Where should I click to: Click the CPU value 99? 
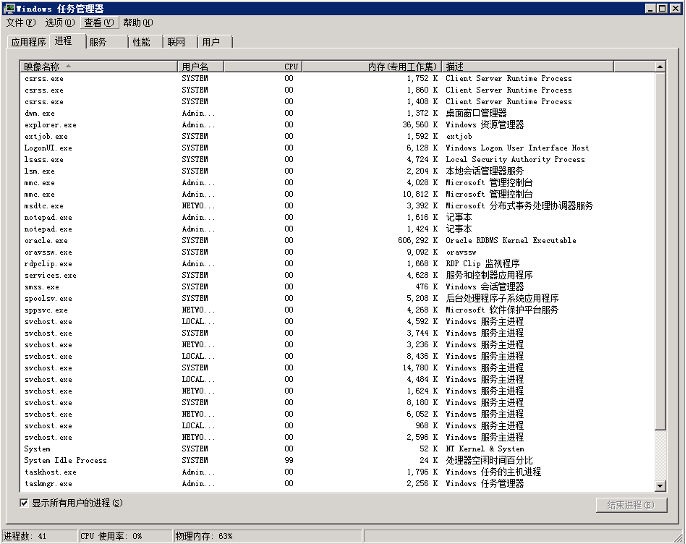(x=289, y=460)
